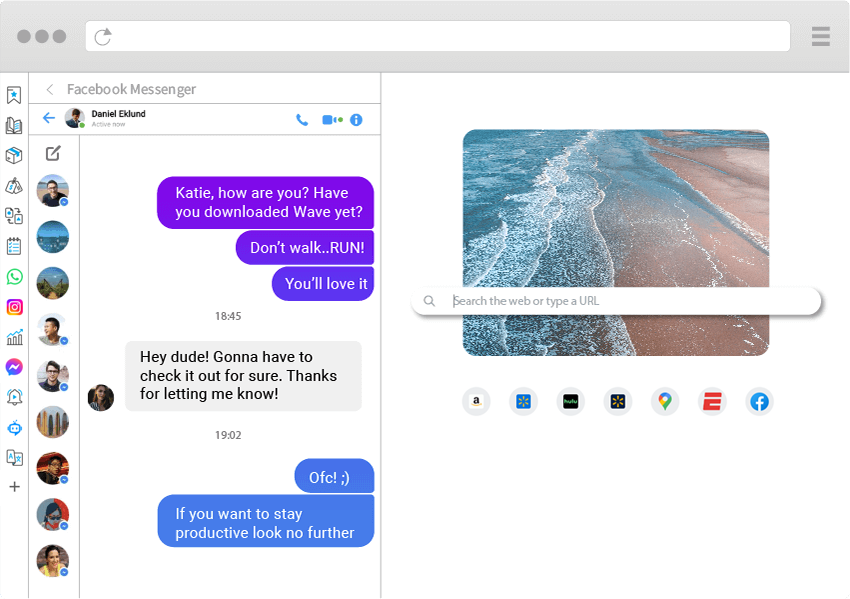Compose a new Messenger message
The height and width of the screenshot is (599, 850).
54,154
